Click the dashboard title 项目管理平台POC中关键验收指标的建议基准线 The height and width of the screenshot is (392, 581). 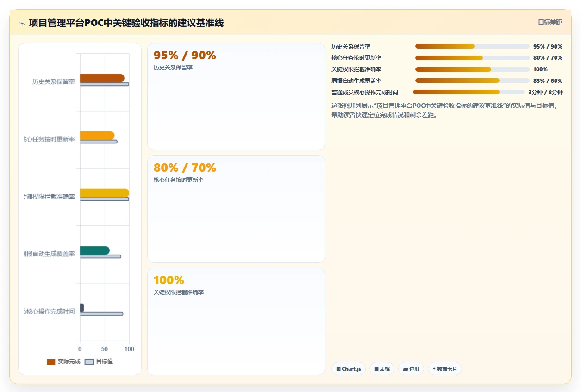[x=126, y=23]
